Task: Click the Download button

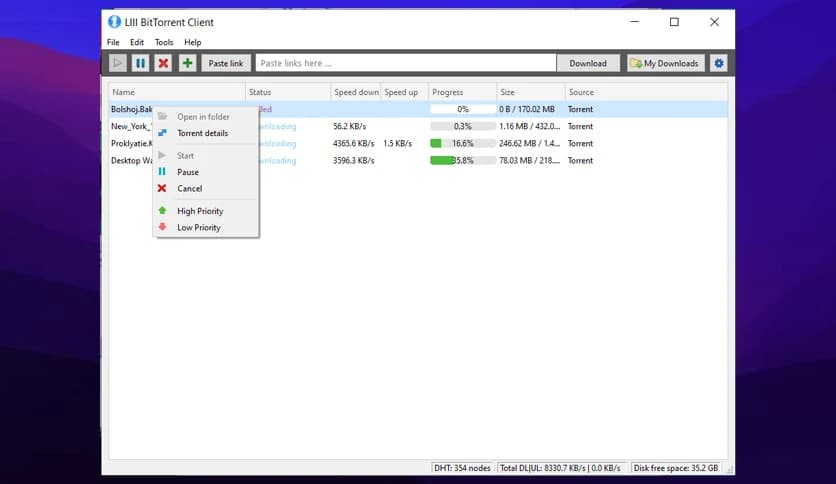Action: 588,63
